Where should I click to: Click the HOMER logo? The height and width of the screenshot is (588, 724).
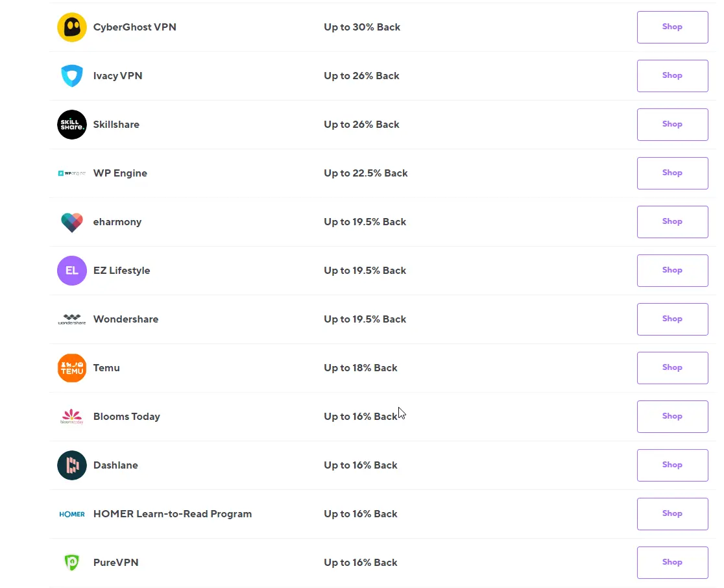point(71,514)
